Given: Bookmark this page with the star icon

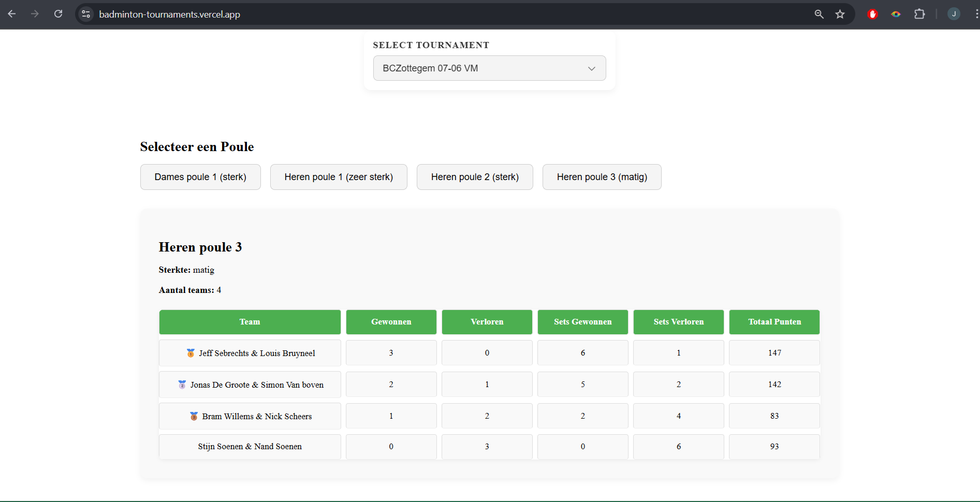Looking at the screenshot, I should click(840, 14).
